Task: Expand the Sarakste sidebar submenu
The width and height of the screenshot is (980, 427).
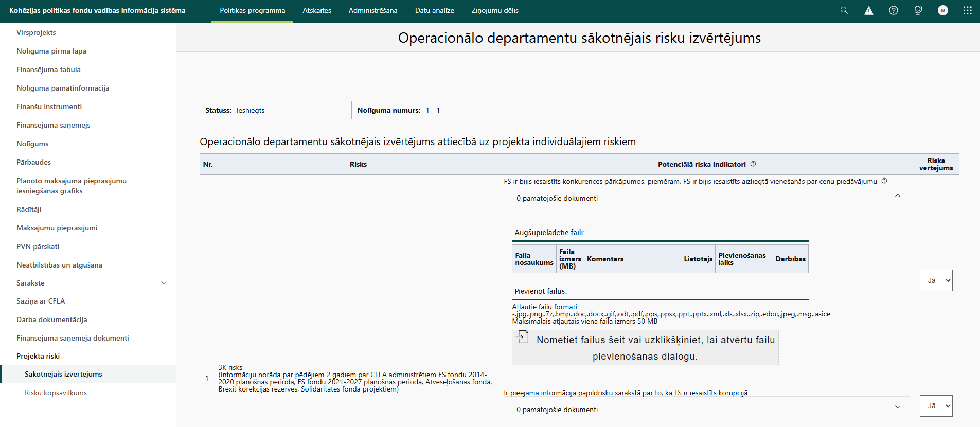Action: pyautogui.click(x=164, y=283)
